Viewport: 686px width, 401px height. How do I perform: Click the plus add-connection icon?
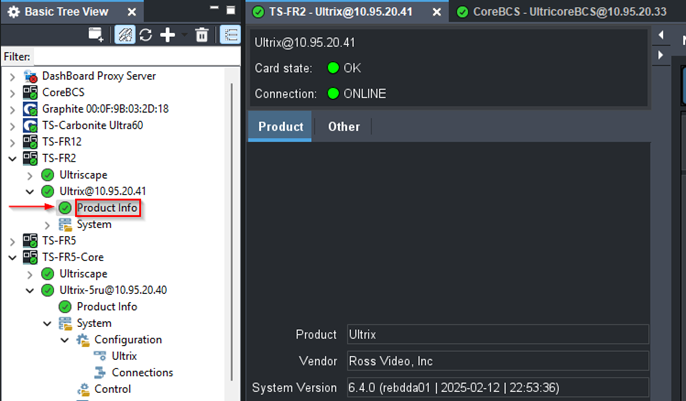tap(168, 35)
